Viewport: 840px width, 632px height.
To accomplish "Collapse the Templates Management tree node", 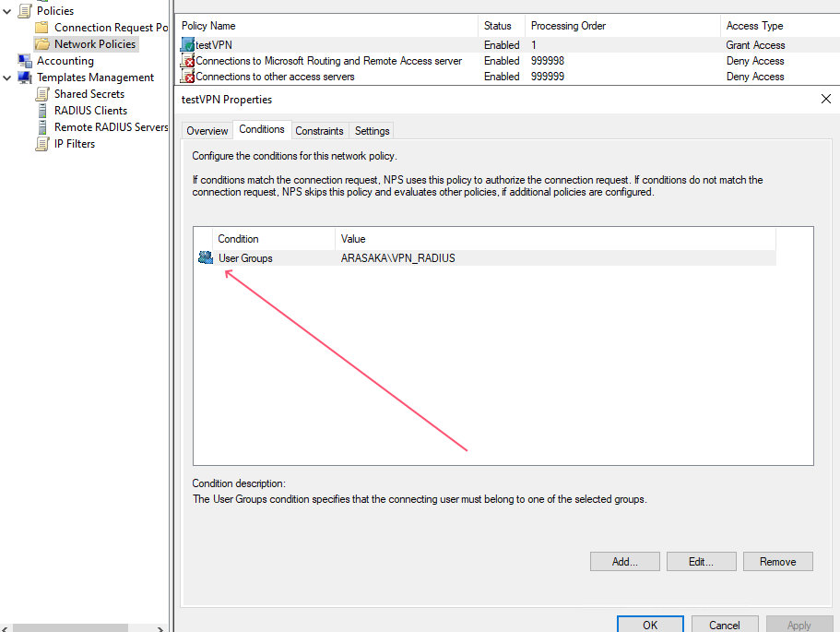I will (x=7, y=78).
